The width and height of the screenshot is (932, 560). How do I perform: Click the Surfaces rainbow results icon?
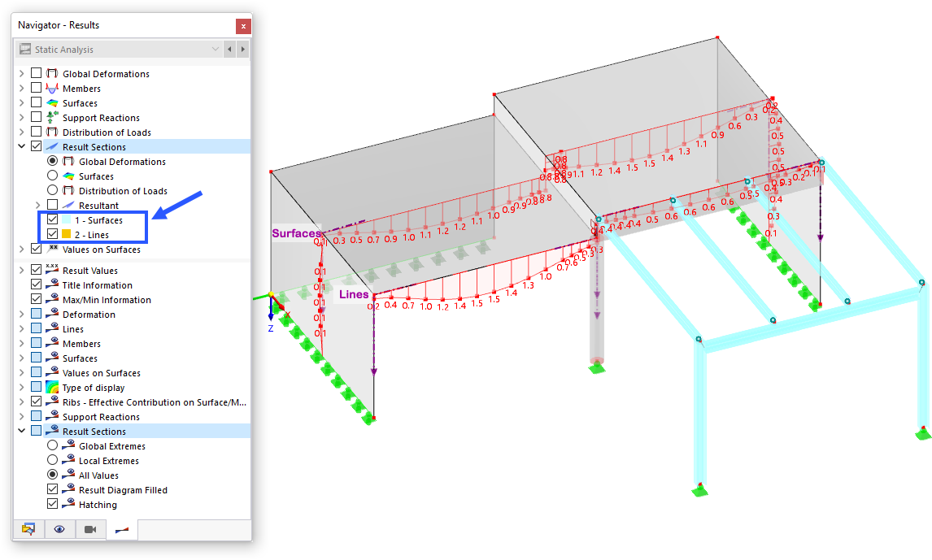(x=51, y=103)
